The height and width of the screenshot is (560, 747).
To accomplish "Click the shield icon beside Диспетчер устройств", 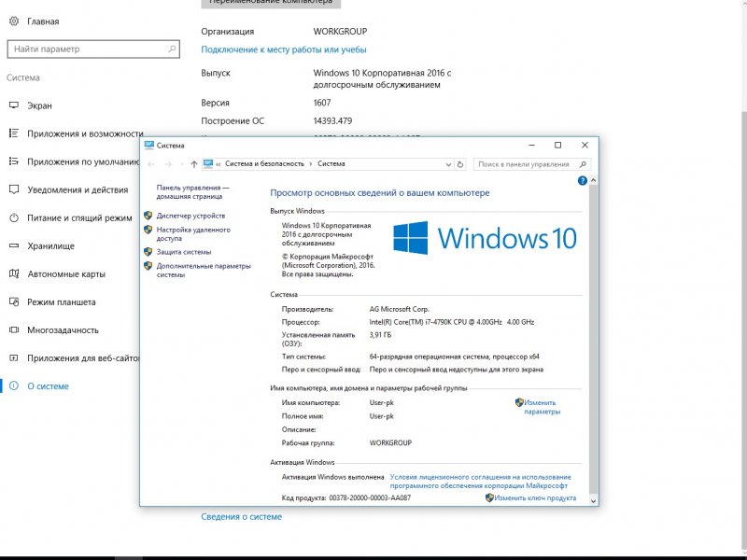I will pos(148,216).
